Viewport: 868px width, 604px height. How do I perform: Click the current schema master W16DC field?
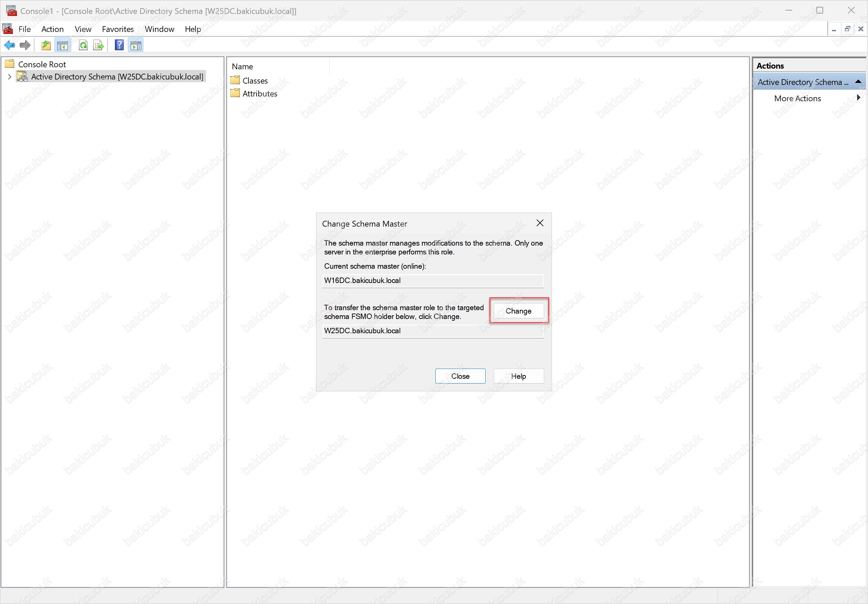pos(433,280)
